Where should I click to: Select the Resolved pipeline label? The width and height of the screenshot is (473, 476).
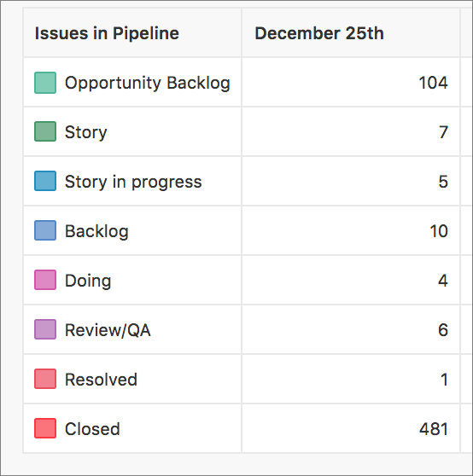(101, 380)
